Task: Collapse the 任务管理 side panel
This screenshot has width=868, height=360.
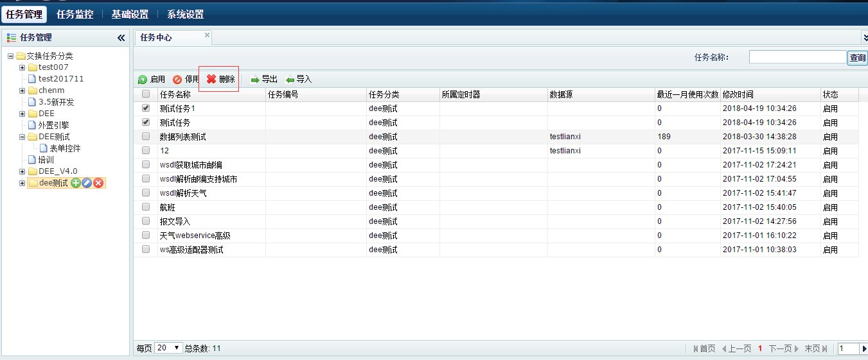Action: (121, 38)
